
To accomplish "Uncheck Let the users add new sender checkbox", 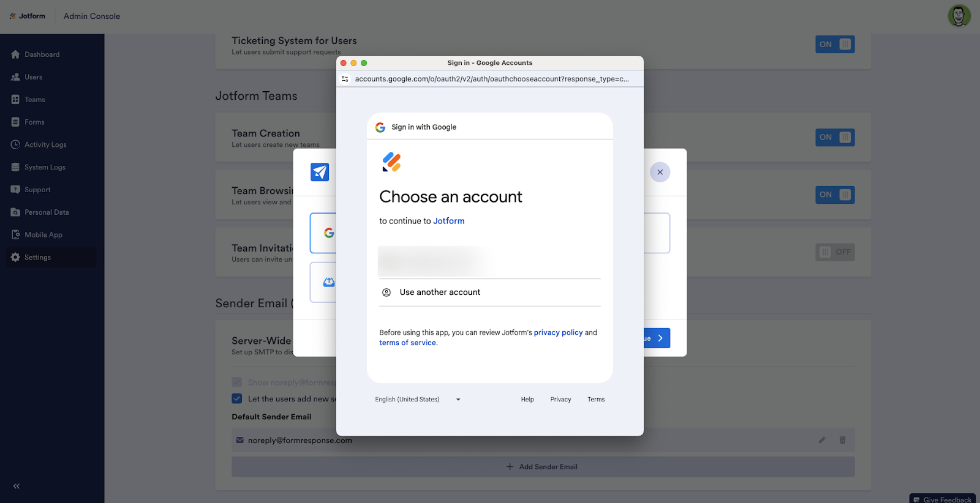I will click(x=237, y=399).
